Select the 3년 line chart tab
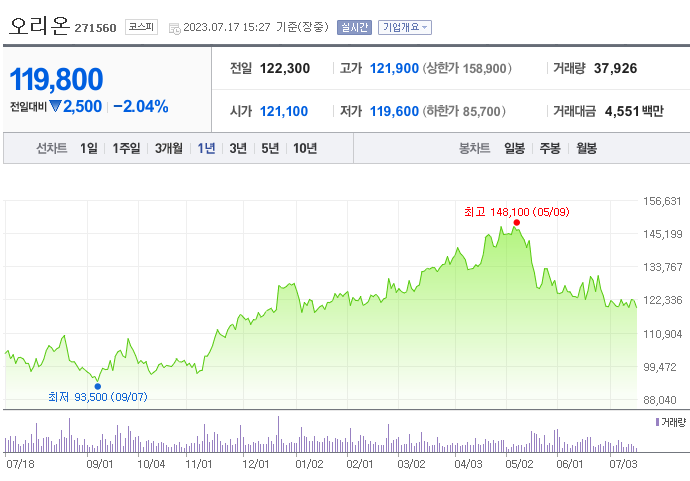 pos(238,148)
